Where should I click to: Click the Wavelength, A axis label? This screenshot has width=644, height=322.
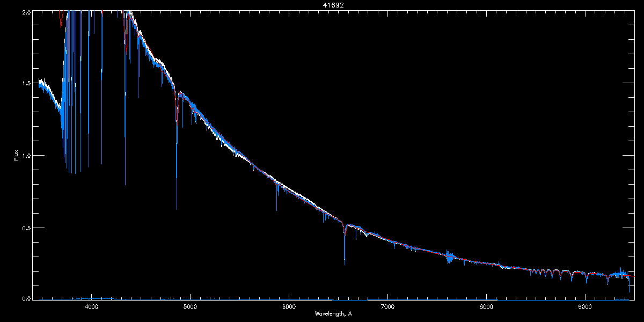pyautogui.click(x=333, y=313)
